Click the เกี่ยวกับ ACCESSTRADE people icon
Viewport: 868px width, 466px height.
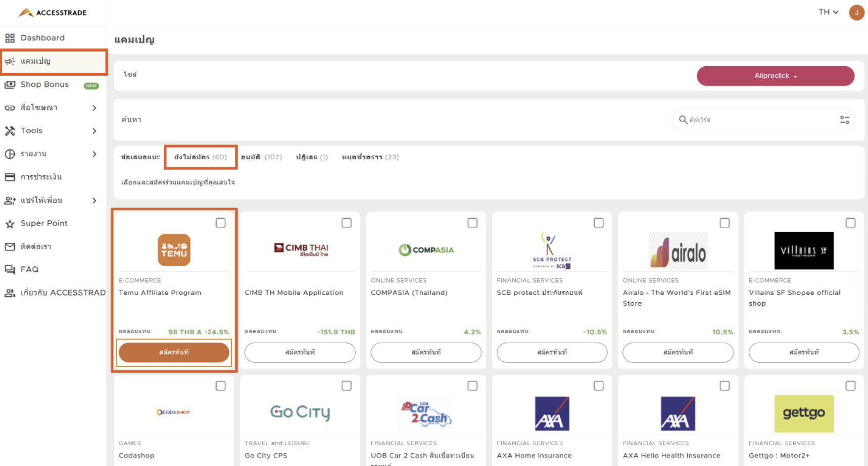point(10,293)
